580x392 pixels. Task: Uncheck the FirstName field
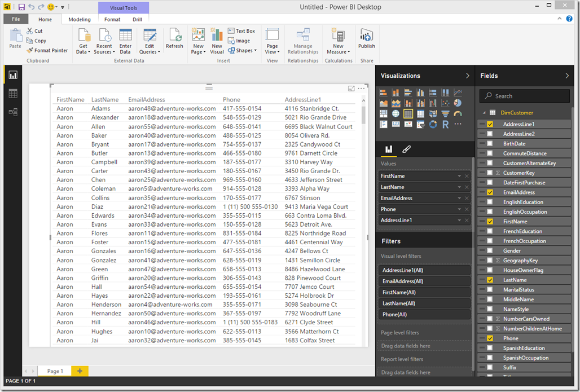pyautogui.click(x=490, y=222)
